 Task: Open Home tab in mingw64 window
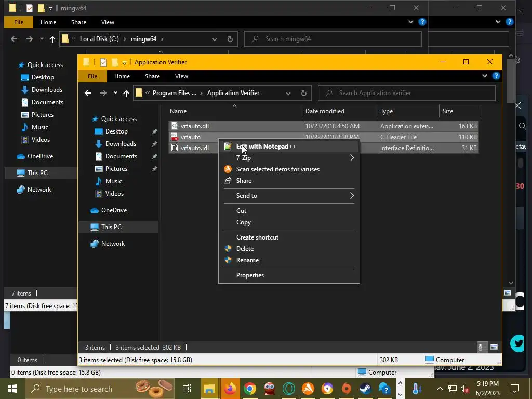48,22
